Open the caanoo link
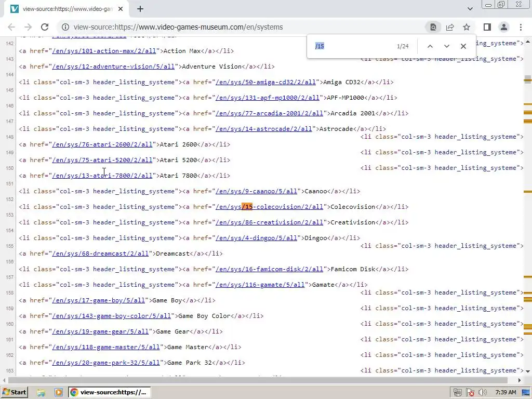 [x=256, y=191]
